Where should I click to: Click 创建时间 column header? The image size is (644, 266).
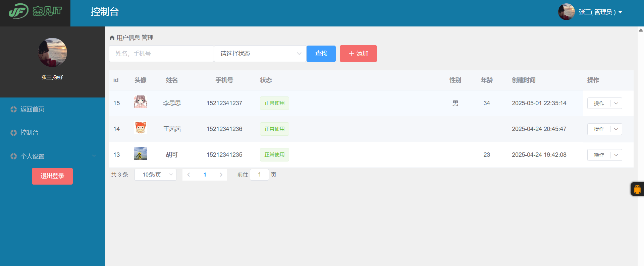pos(524,80)
